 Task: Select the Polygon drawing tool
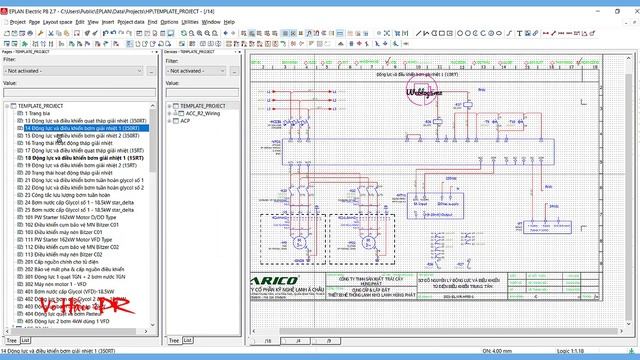click(x=434, y=33)
